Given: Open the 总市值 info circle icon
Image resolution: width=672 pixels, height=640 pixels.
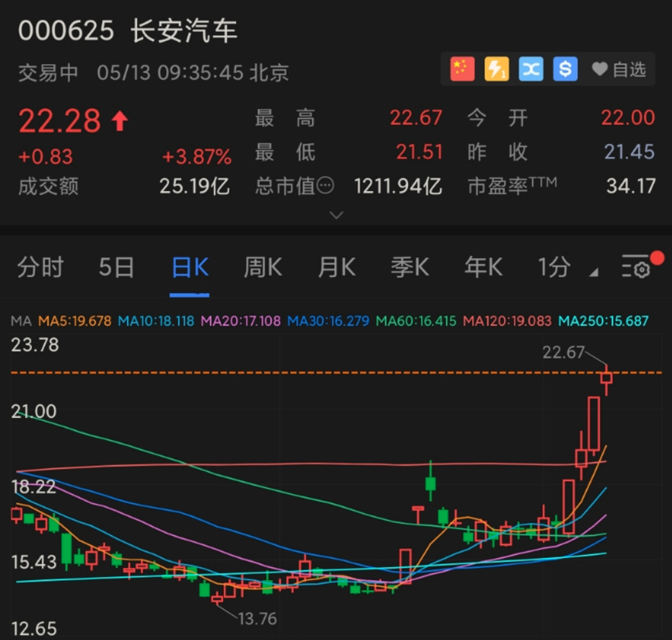Looking at the screenshot, I should tap(325, 186).
